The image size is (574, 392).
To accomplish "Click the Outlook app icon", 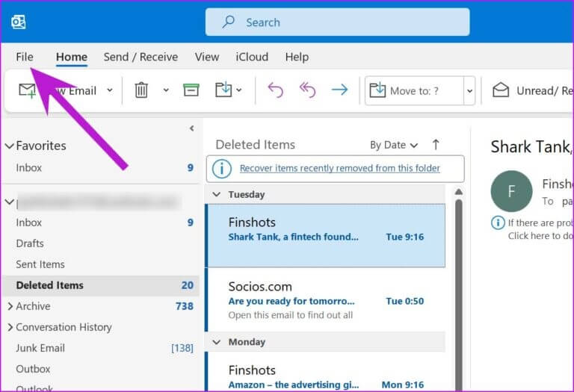I will (18, 22).
